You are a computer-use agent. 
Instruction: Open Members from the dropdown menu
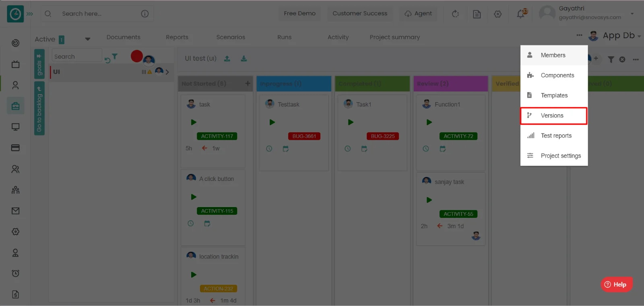click(x=554, y=55)
